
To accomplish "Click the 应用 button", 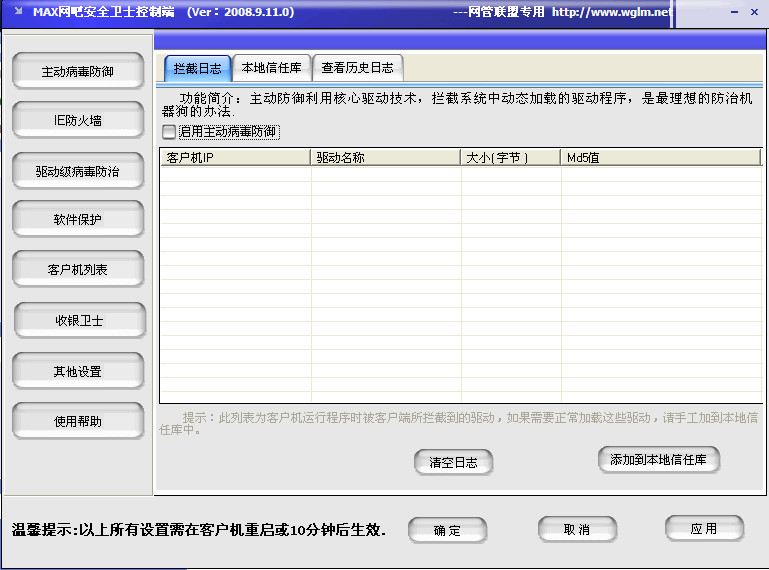I will click(704, 528).
